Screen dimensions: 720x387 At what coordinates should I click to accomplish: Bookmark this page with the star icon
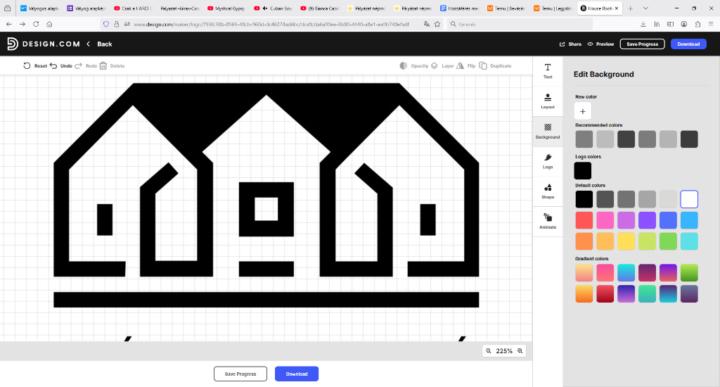(x=437, y=24)
